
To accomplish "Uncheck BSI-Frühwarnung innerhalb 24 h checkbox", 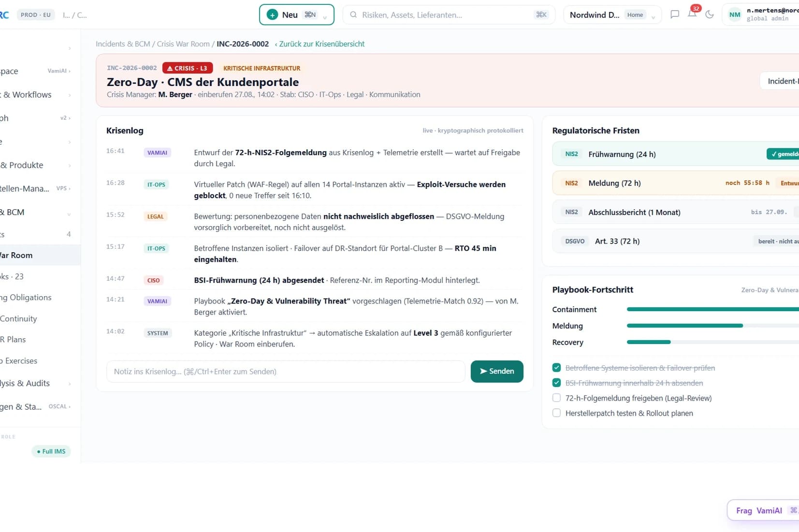I will [x=556, y=383].
